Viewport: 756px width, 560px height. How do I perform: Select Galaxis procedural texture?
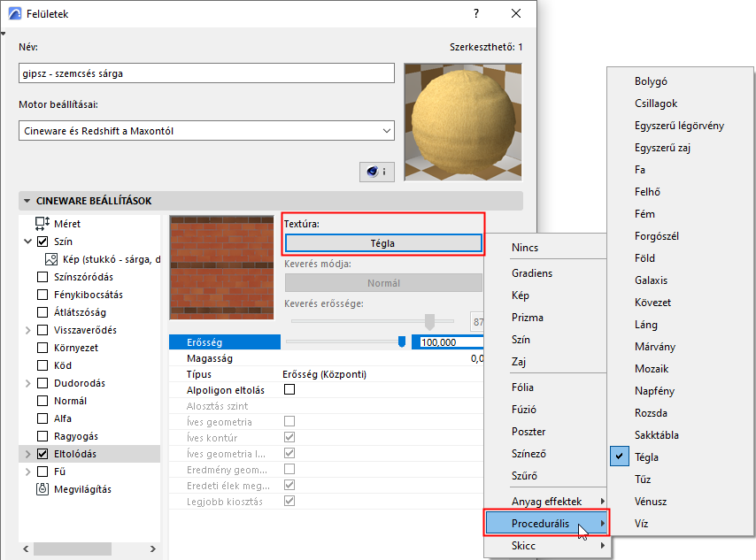click(x=651, y=280)
